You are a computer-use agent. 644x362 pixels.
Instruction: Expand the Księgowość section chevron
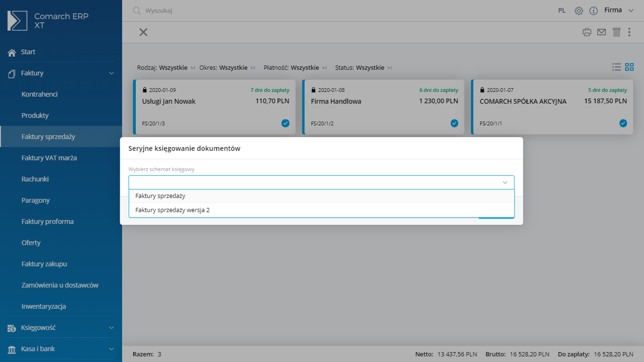(112, 328)
